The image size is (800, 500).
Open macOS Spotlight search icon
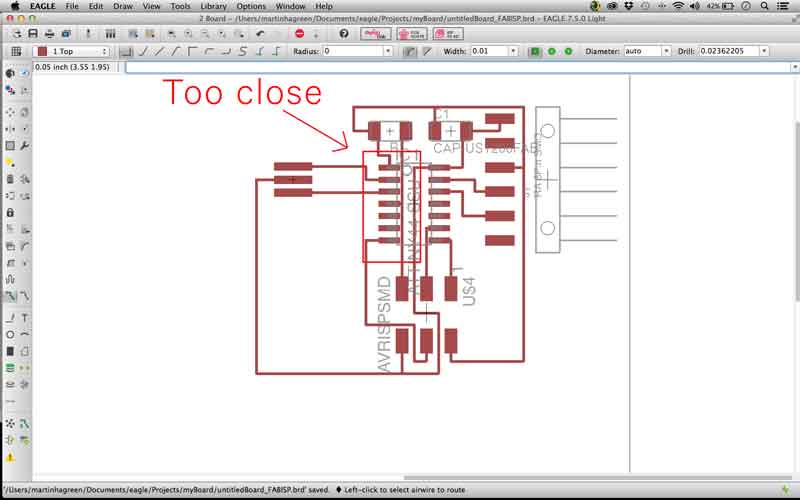tap(764, 6)
